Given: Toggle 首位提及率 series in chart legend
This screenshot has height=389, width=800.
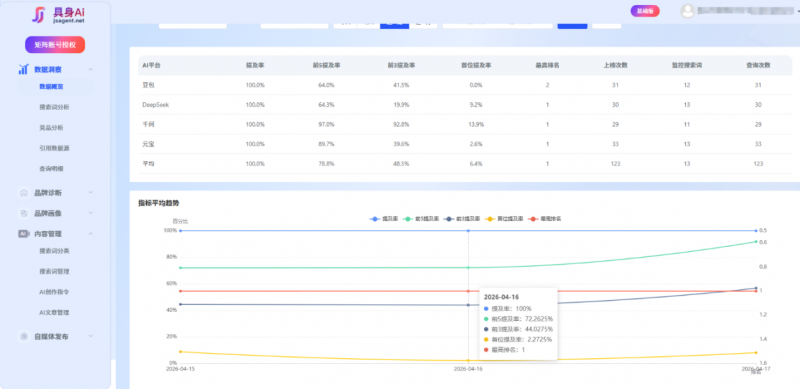Looking at the screenshot, I should 504,218.
